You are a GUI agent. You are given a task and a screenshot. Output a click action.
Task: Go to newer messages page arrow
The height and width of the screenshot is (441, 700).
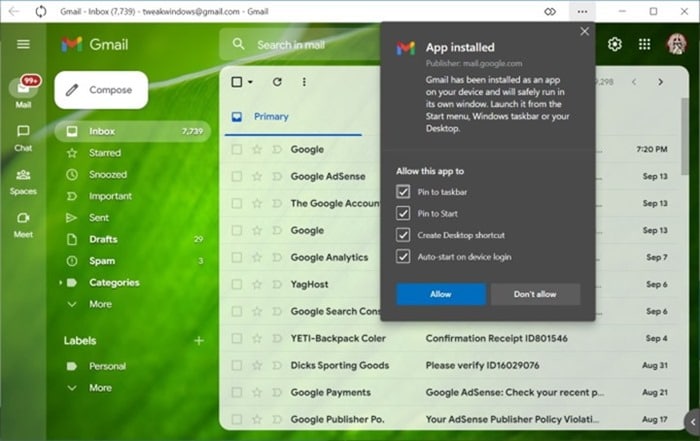click(x=634, y=82)
